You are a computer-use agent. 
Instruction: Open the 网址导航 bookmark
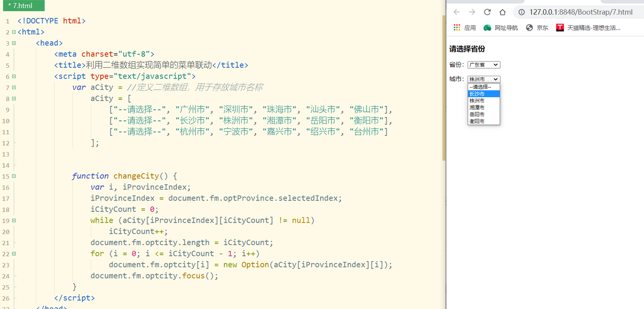(501, 27)
